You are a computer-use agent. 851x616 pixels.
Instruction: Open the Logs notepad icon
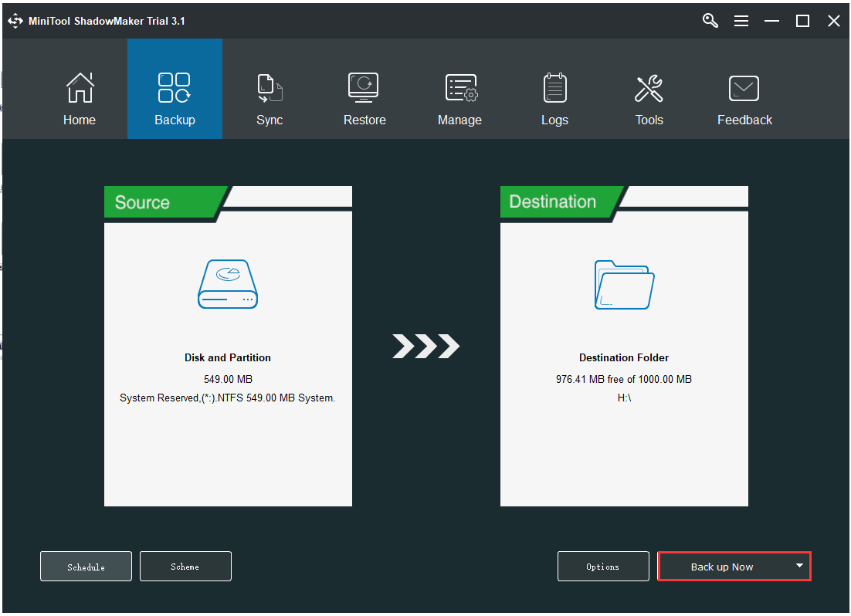554,87
